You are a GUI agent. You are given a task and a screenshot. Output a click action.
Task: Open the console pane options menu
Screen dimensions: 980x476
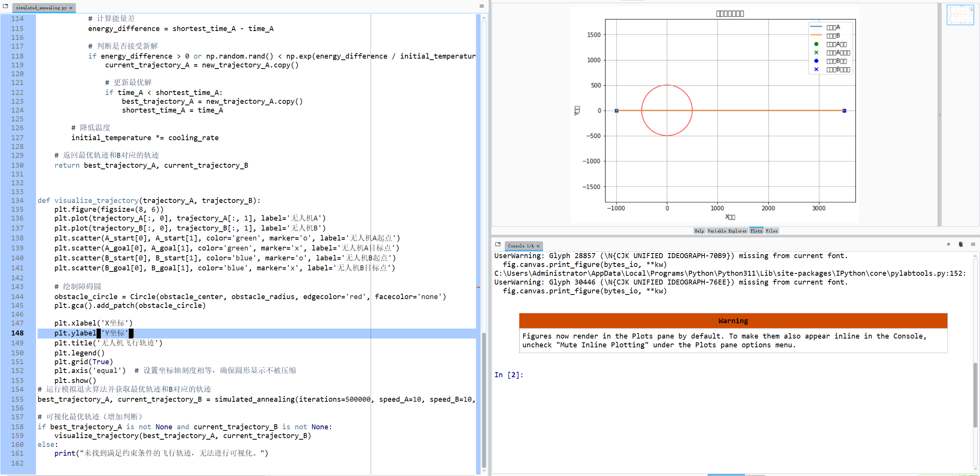(x=973, y=244)
